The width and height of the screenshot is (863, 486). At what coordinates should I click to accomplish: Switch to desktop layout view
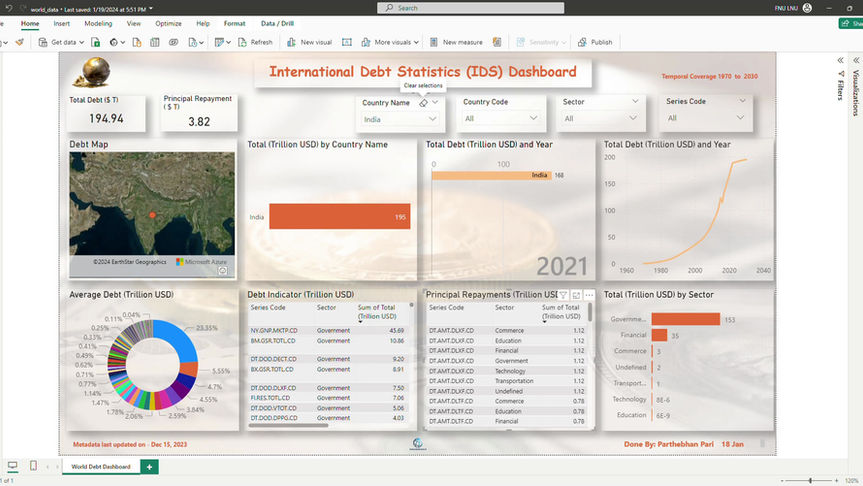[x=13, y=466]
